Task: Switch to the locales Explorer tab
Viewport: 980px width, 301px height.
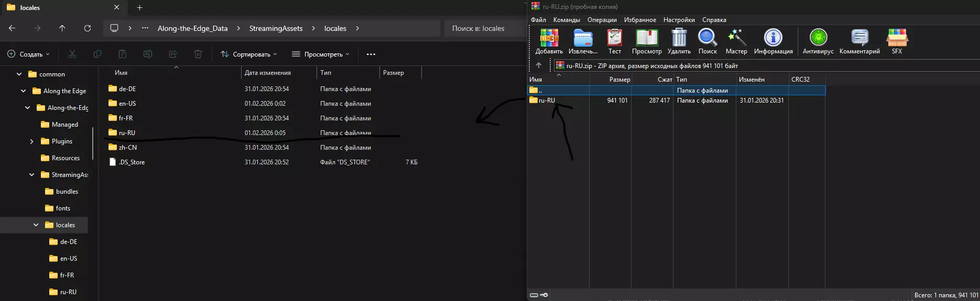Action: click(x=63, y=7)
